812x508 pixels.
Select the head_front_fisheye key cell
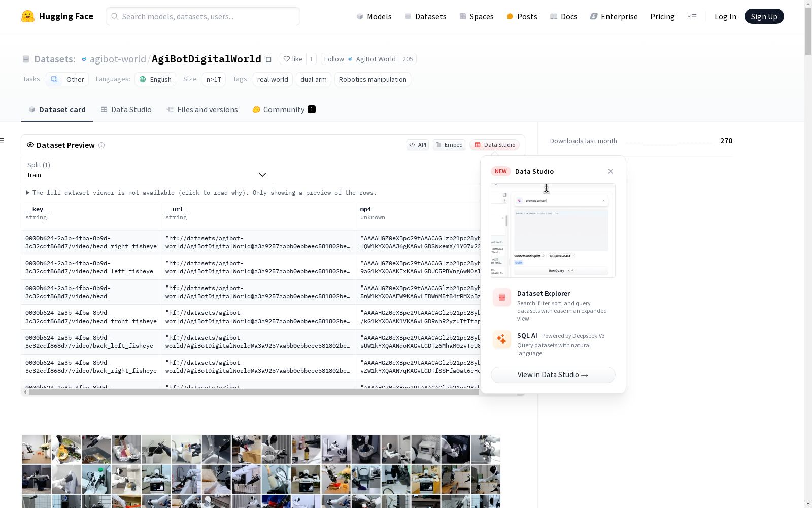pyautogui.click(x=91, y=317)
